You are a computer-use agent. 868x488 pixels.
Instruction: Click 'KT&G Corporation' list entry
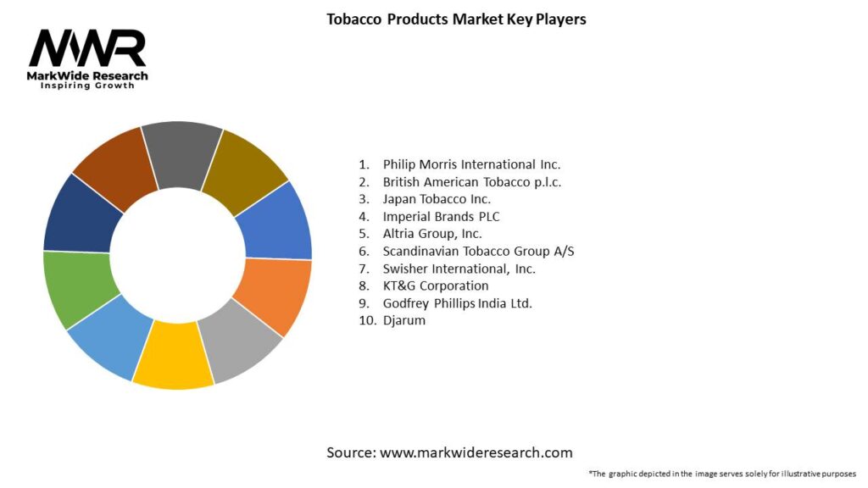pos(436,286)
